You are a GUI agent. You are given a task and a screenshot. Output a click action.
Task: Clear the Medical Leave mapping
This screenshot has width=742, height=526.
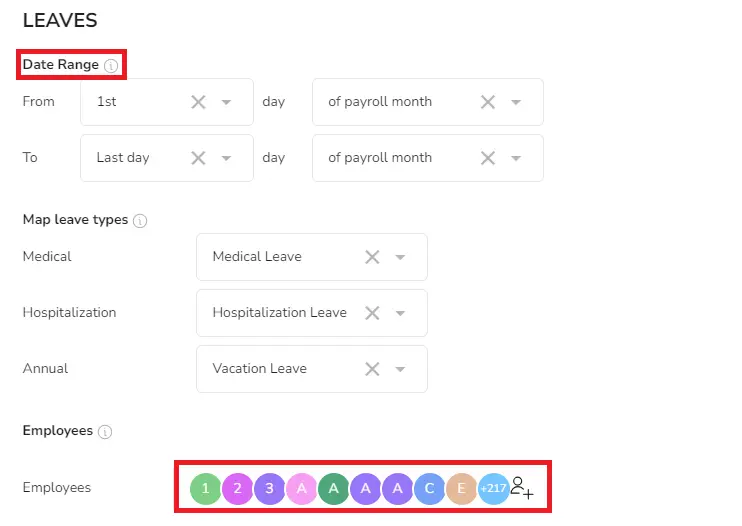372,257
